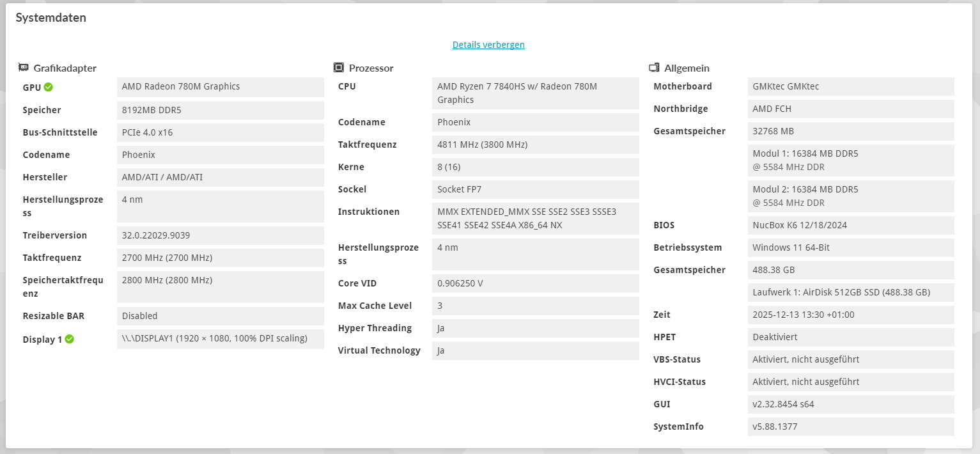Click the NucBox K6 12/18/2024 BIOS value

click(851, 225)
